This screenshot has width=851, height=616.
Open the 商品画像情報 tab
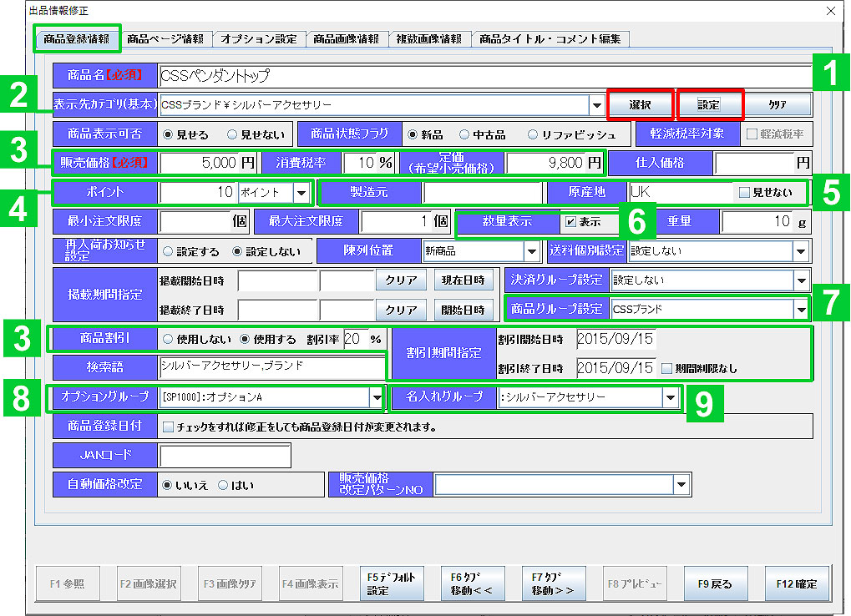346,39
